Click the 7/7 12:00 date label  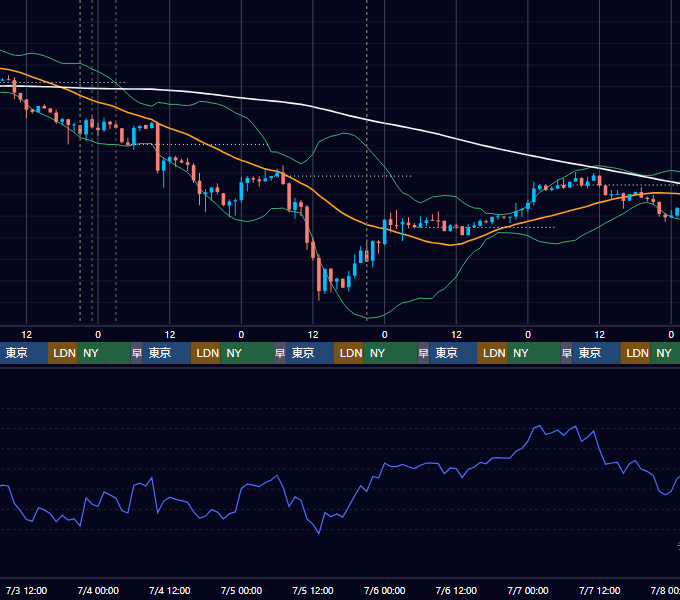[x=599, y=590]
